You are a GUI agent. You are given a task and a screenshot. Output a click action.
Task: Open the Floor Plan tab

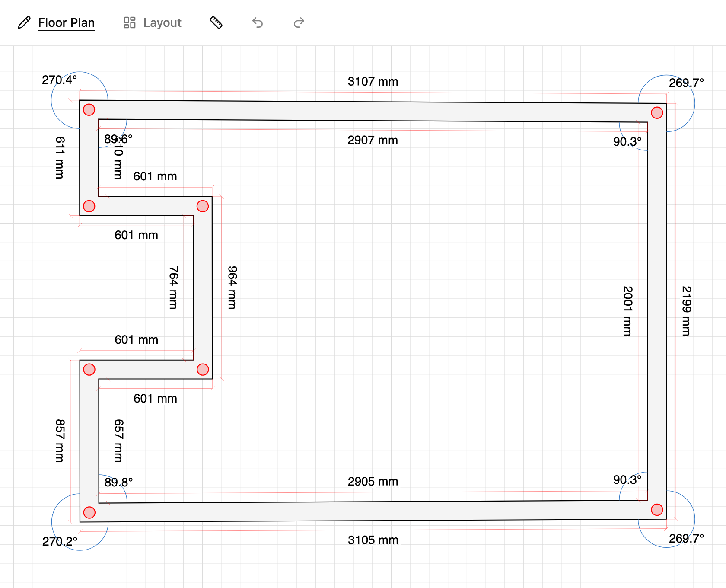(66, 22)
